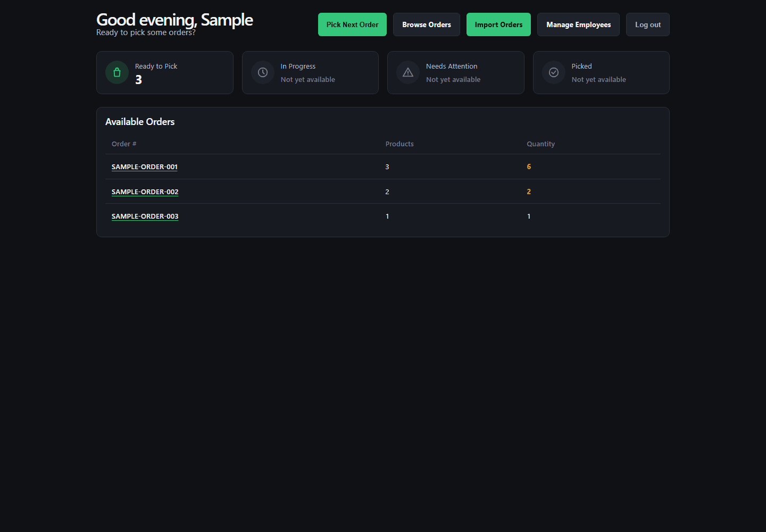Click products value 3 for SAMPLE-ORDER-001
766x532 pixels.
tap(387, 167)
